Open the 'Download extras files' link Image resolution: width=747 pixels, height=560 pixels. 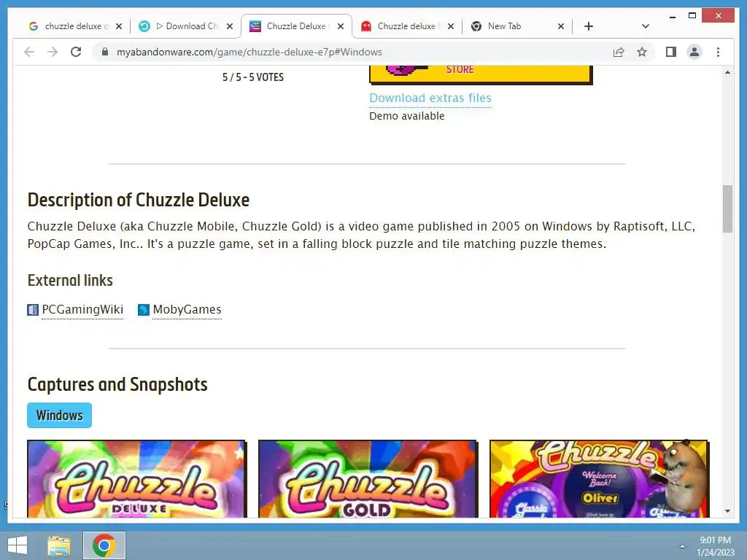coord(430,98)
